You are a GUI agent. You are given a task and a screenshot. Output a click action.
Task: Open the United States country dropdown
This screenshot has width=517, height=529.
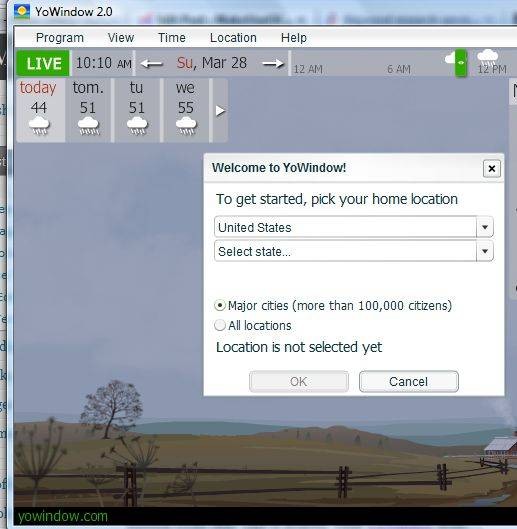354,227
